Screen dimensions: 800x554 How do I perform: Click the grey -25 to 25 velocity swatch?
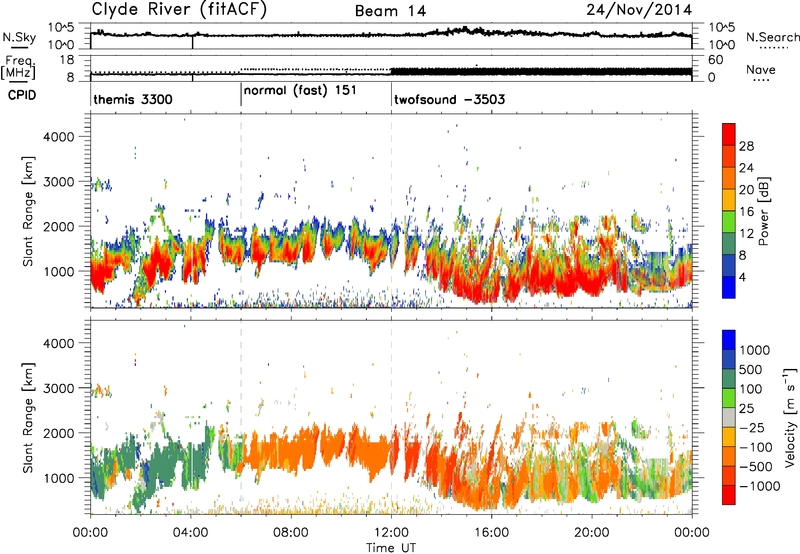(x=729, y=417)
